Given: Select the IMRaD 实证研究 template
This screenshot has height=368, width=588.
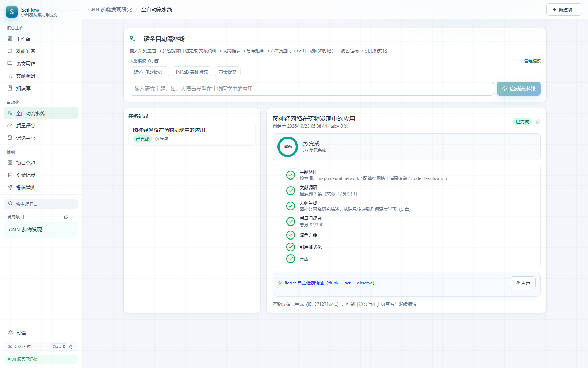Looking at the screenshot, I should [192, 72].
